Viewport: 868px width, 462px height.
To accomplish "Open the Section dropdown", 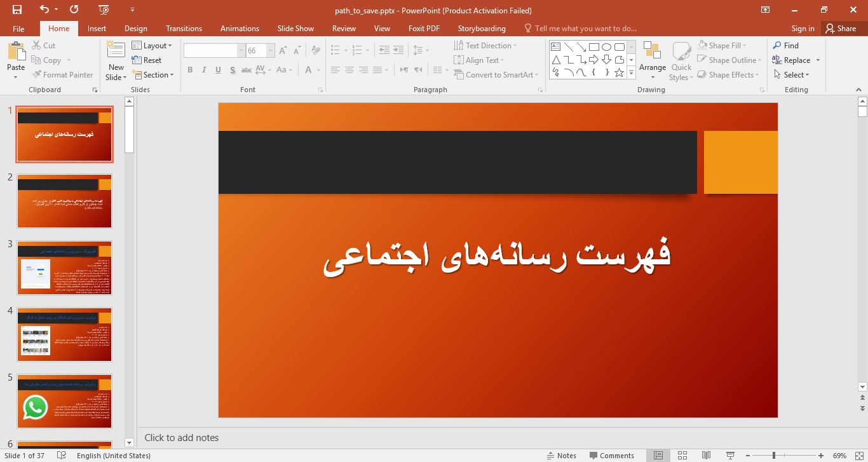I will 153,75.
